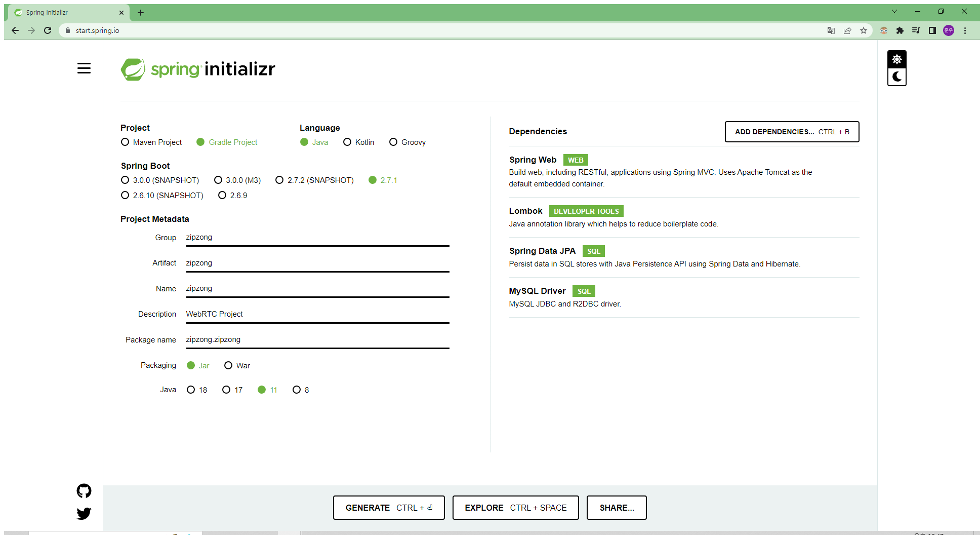Viewport: 980px width, 535px height.
Task: Select Spring Boot 3.0.0 (SNAPSHOT)
Action: pyautogui.click(x=160, y=180)
